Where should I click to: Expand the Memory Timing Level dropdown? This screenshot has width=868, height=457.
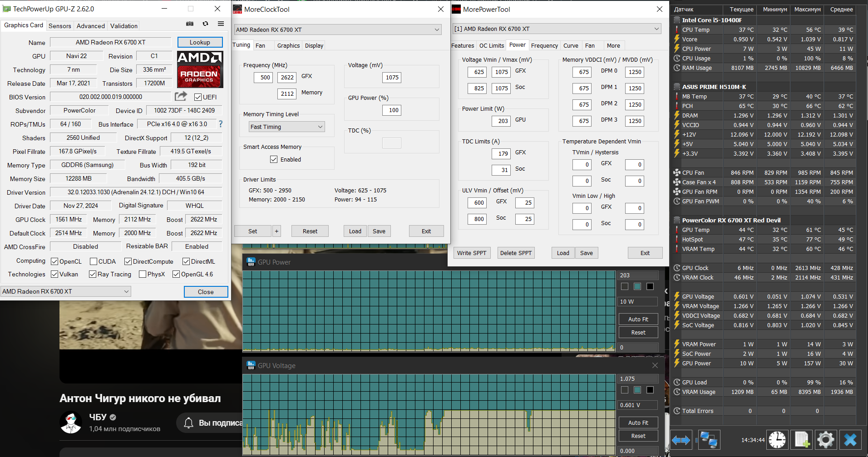tap(287, 127)
